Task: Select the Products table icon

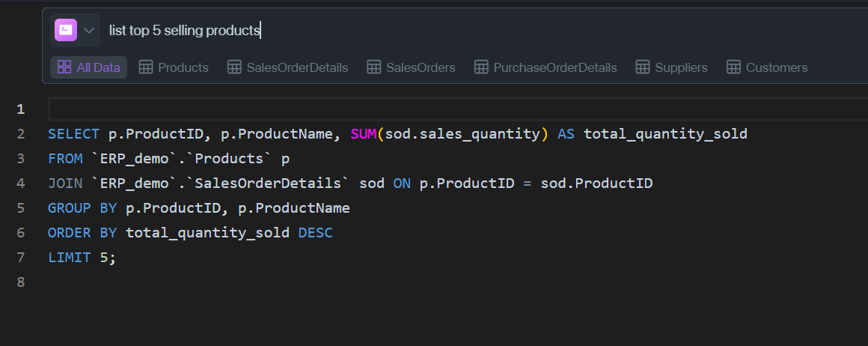Action: tap(146, 67)
